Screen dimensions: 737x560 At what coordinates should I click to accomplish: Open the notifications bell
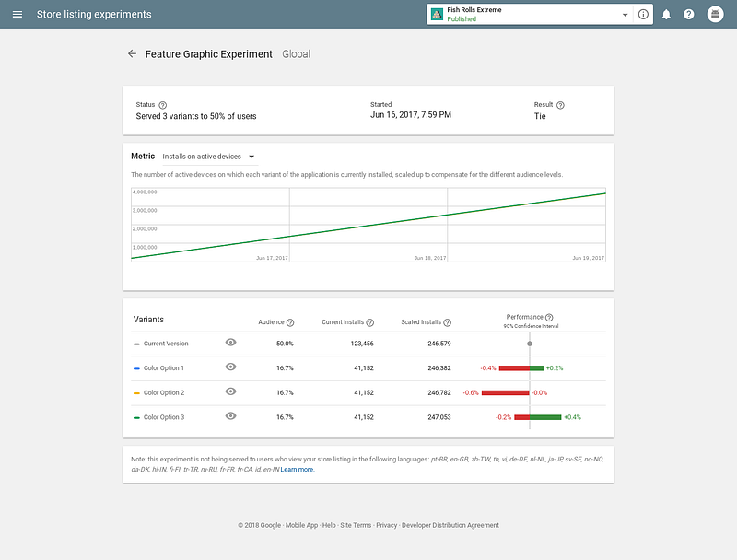click(x=666, y=14)
